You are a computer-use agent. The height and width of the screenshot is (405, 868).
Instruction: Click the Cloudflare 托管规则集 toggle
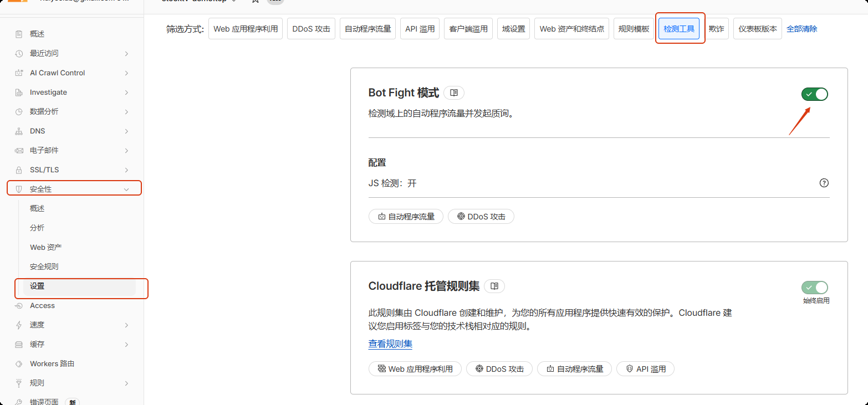[x=815, y=288]
